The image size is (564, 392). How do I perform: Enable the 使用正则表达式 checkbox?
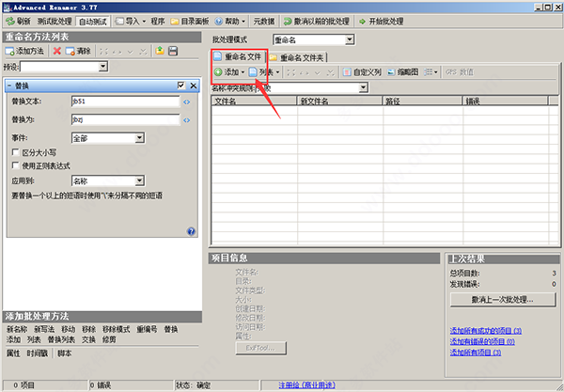tap(15, 165)
